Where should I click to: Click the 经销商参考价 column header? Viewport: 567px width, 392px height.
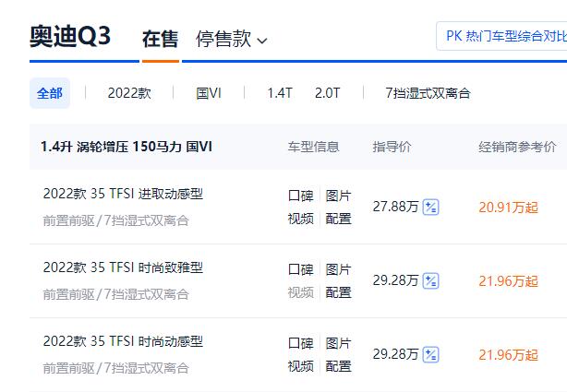(517, 147)
